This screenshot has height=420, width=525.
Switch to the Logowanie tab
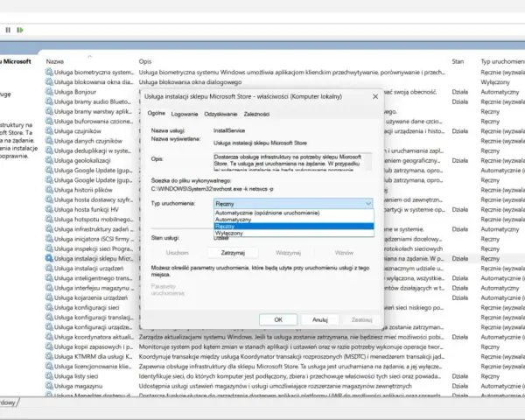(185, 115)
